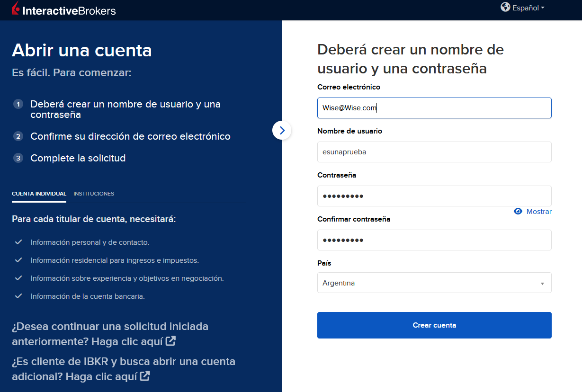Open the Español language dropdown

coord(526,7)
